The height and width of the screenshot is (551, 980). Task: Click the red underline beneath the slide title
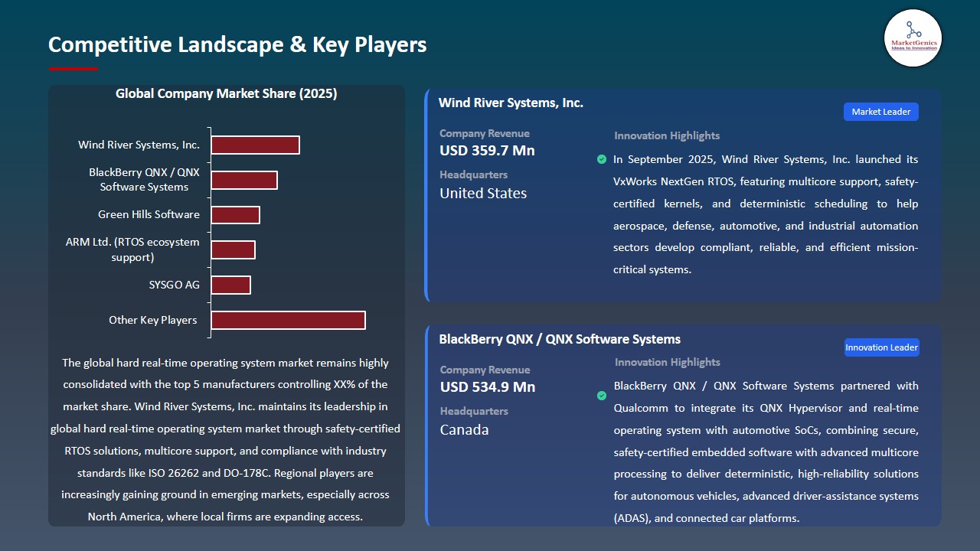(73, 68)
